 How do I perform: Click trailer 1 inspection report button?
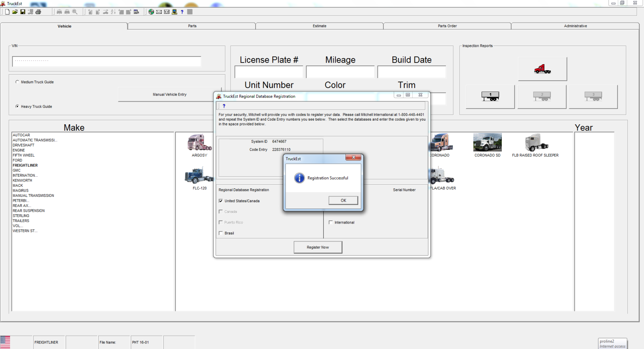[x=490, y=96]
